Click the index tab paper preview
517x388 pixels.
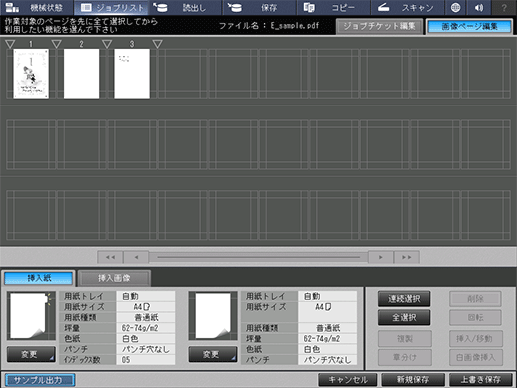31,315
